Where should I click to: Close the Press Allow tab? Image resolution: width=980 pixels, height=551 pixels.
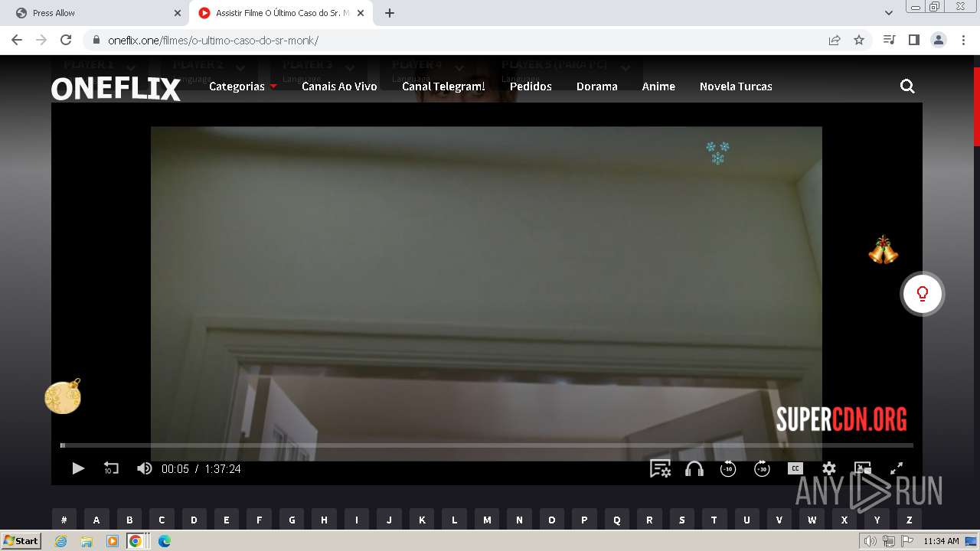178,13
